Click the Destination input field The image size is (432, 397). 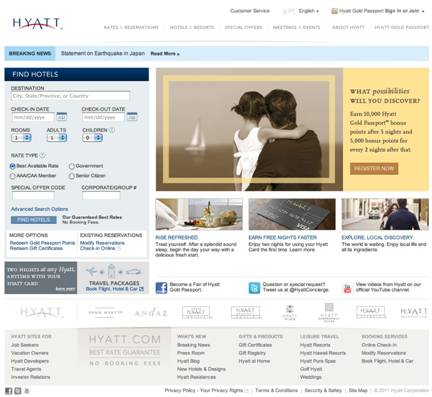coord(70,96)
